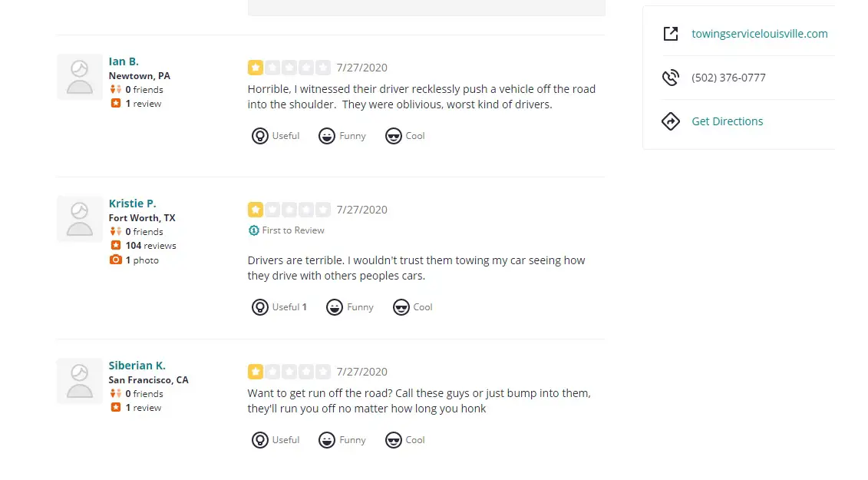Click Kristie P.'s avatar thumbnail
868x480 pixels.
[80, 219]
